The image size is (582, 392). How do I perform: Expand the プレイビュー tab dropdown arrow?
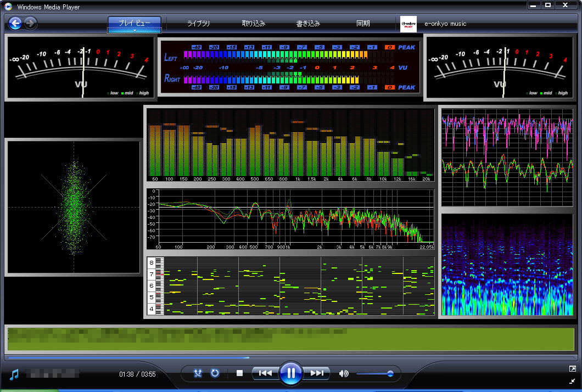point(135,31)
